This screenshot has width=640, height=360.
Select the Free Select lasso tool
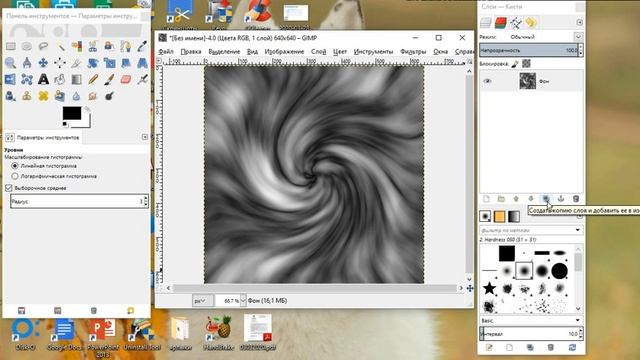(x=43, y=46)
